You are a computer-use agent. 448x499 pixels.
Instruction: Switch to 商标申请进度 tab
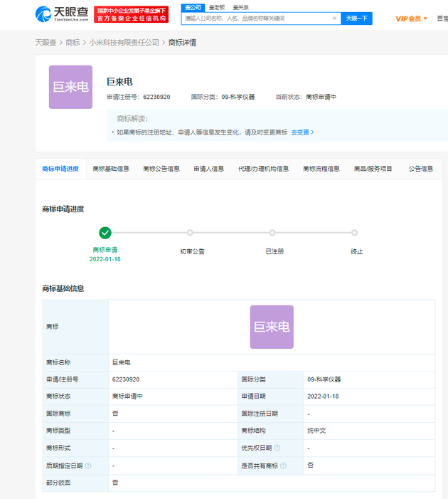click(60, 169)
